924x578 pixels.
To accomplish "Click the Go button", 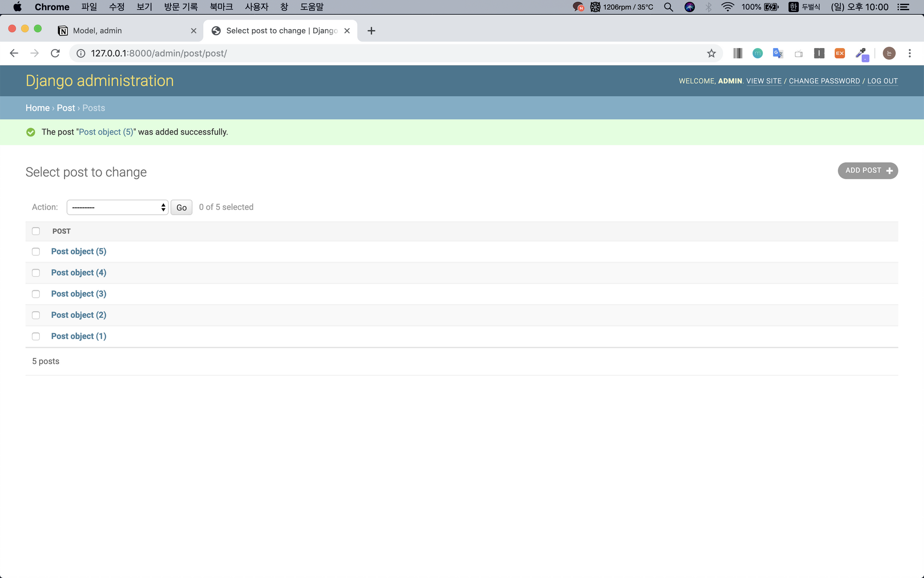I will [181, 208].
